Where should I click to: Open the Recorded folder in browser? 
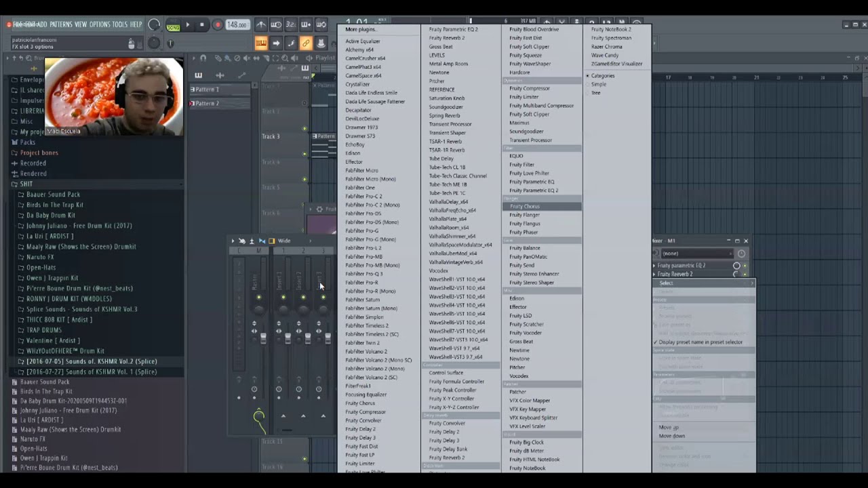(33, 163)
